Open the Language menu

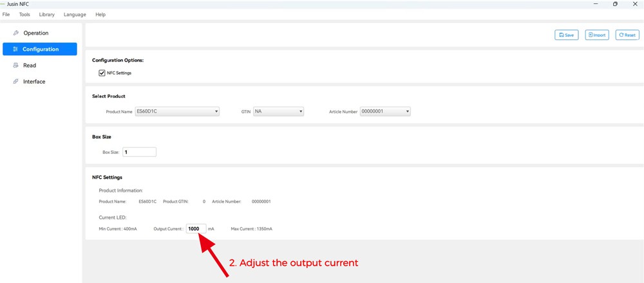tap(75, 14)
